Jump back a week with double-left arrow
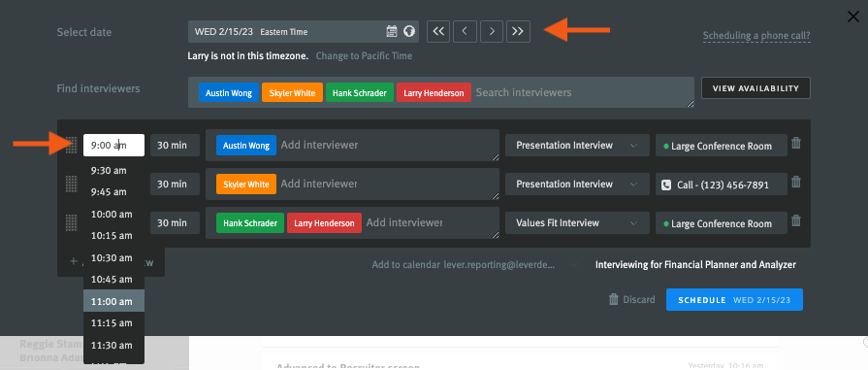The width and height of the screenshot is (868, 370). [x=437, y=32]
